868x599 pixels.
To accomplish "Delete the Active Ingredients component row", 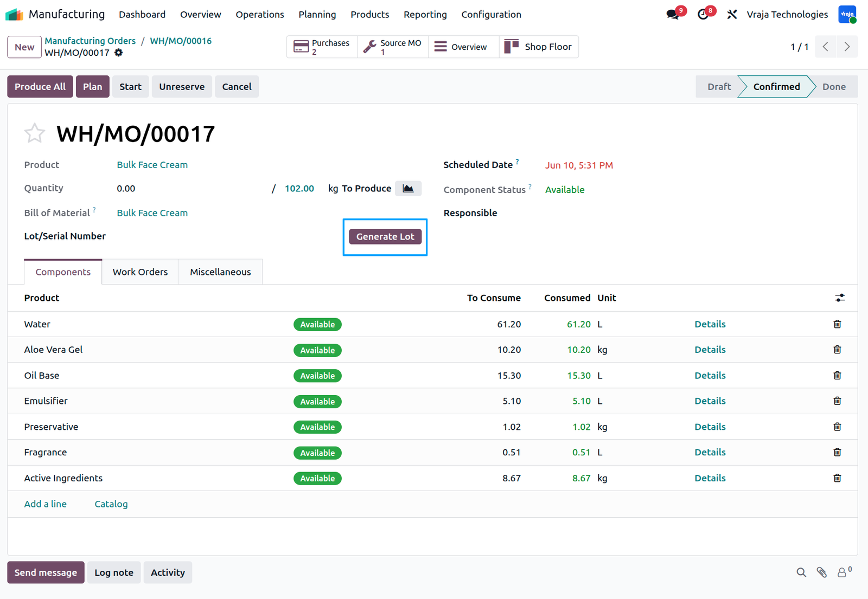I will point(837,478).
